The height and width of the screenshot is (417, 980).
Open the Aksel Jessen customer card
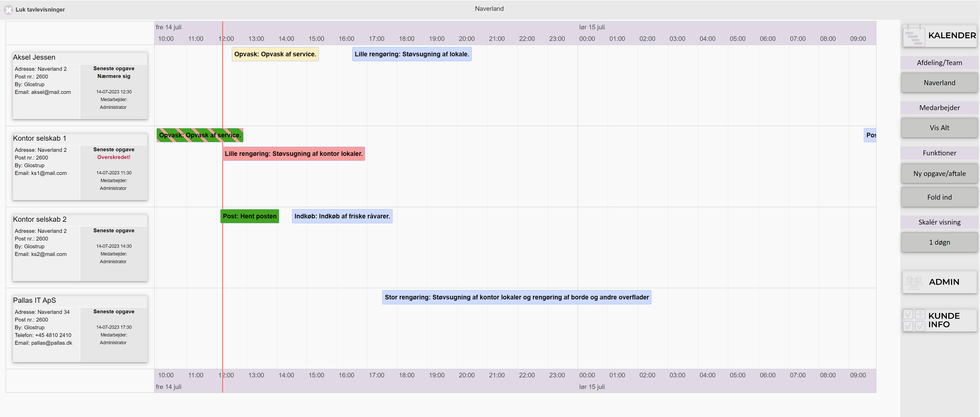pos(80,86)
